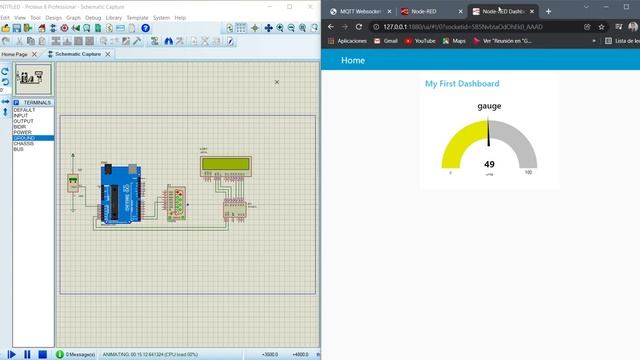Image resolution: width=640 pixels, height=360 pixels.
Task: Click vertical mirror arrow icon
Action: 5,112
